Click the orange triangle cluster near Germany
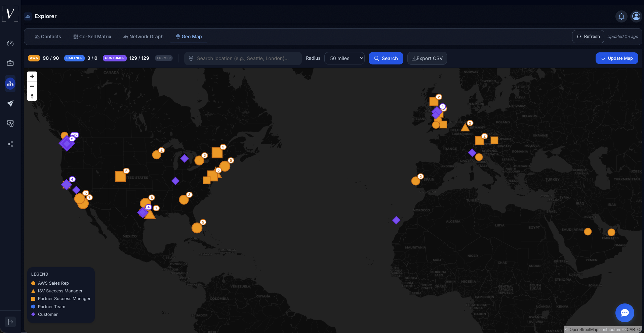Image resolution: width=644 pixels, height=333 pixels. coord(465,128)
